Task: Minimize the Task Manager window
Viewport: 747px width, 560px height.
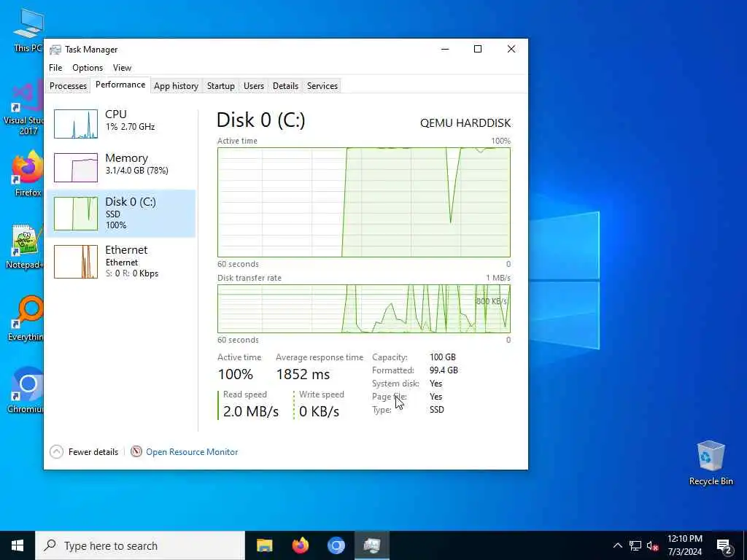Action: point(445,49)
